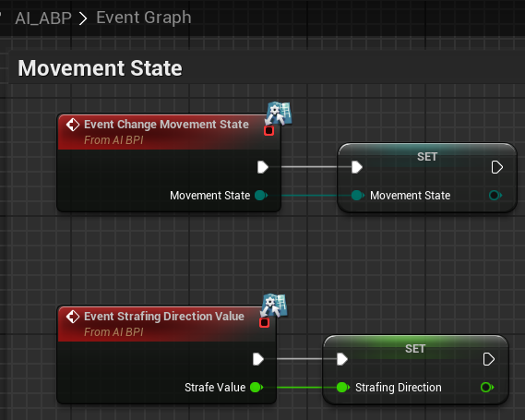525x420 pixels.
Task: Click the Movement State label on the SET node
Action: coord(411,196)
